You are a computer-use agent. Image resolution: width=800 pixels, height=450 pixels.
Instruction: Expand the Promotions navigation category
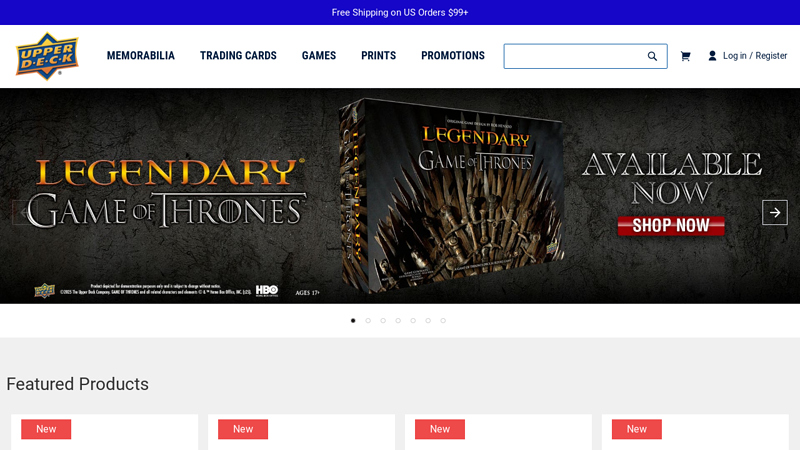click(453, 56)
